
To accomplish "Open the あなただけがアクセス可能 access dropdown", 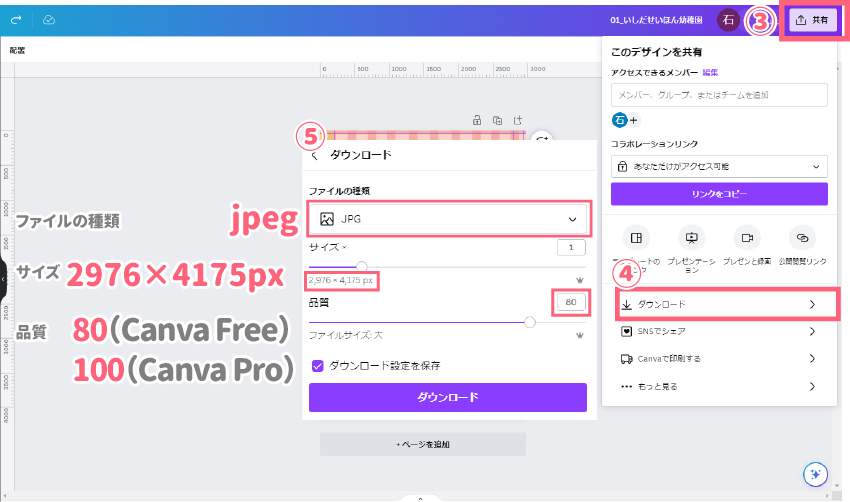I will tap(719, 166).
